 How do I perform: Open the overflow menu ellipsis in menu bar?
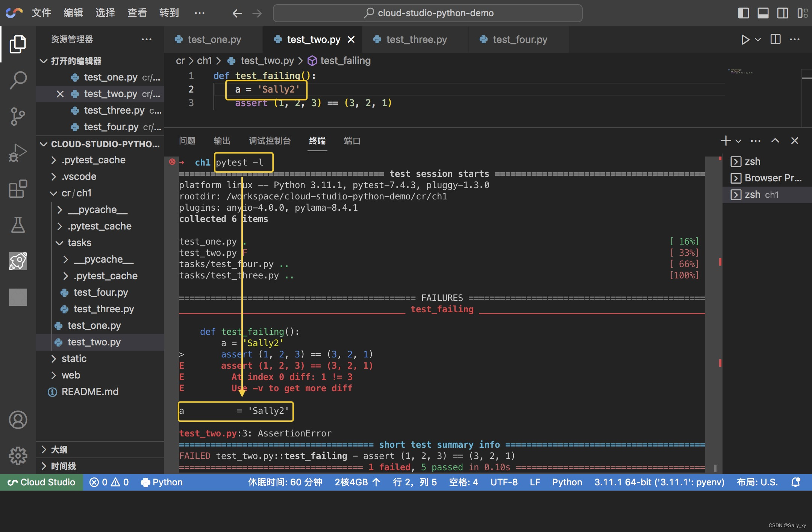tap(200, 13)
